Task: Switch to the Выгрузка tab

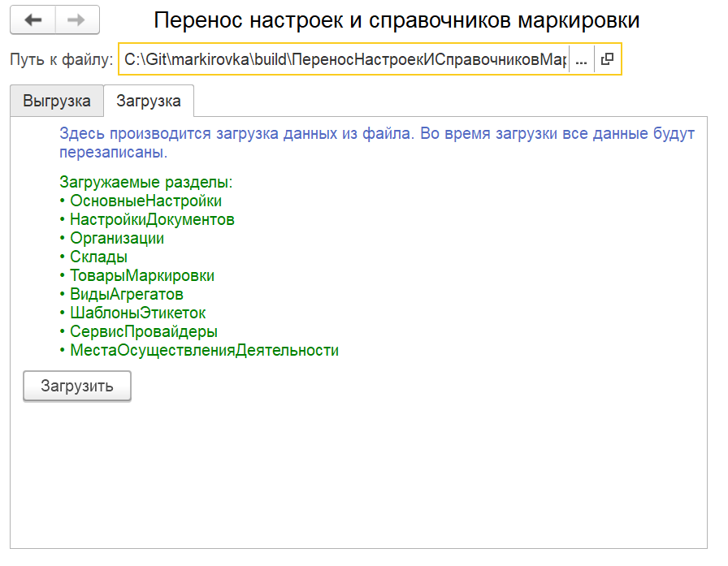Action: 57,101
